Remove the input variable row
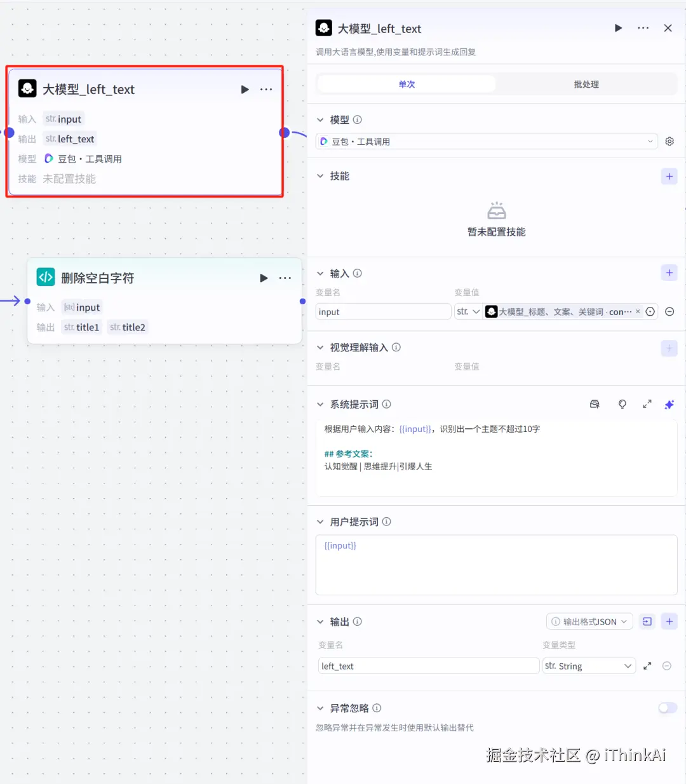 [x=669, y=311]
